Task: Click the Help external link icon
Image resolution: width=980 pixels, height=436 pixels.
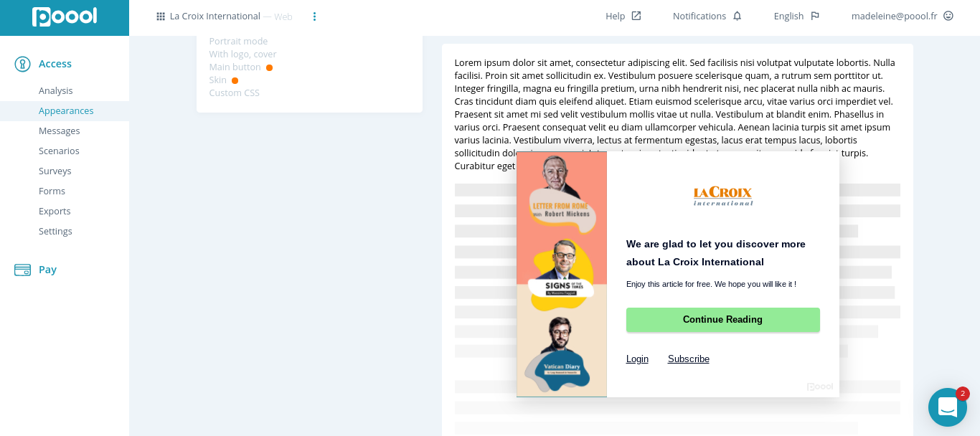Action: click(x=636, y=16)
